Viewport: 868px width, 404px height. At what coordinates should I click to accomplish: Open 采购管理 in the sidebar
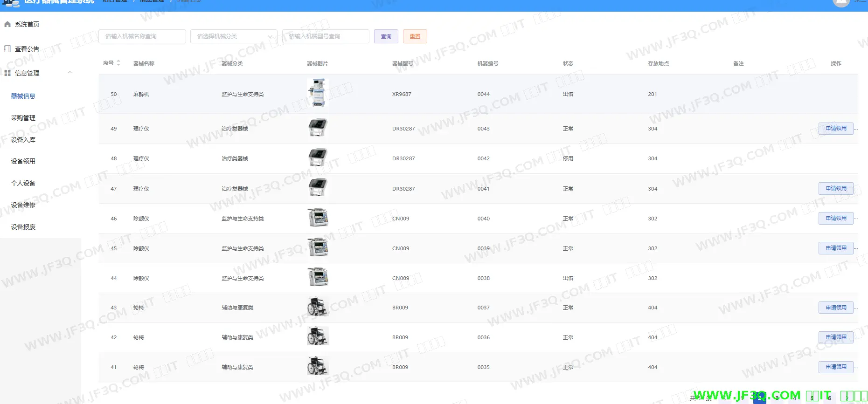point(23,118)
